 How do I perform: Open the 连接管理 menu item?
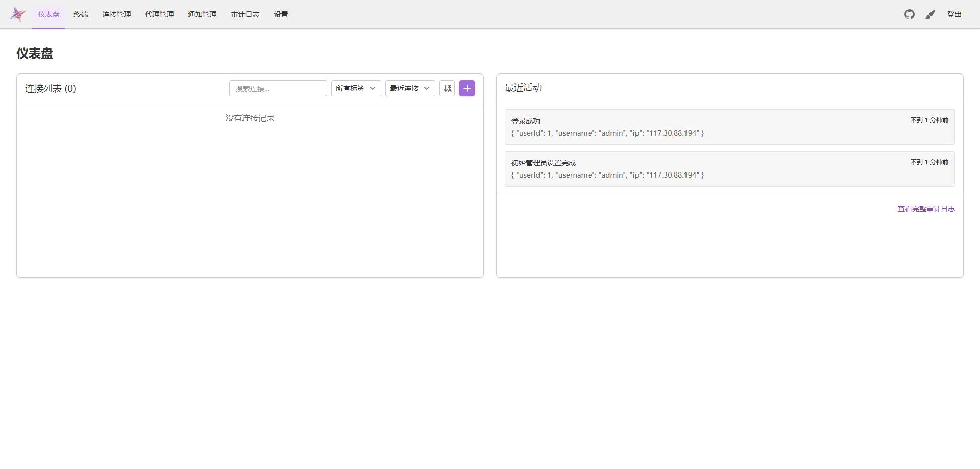tap(116, 14)
